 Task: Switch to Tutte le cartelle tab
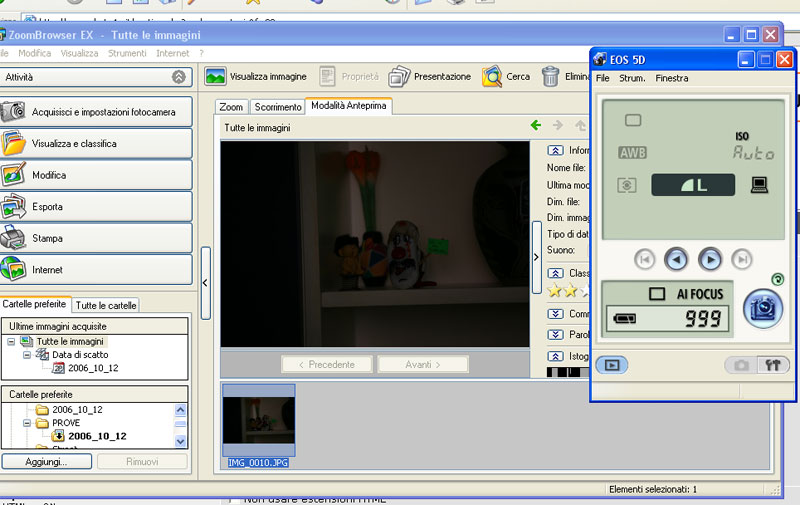(x=106, y=305)
